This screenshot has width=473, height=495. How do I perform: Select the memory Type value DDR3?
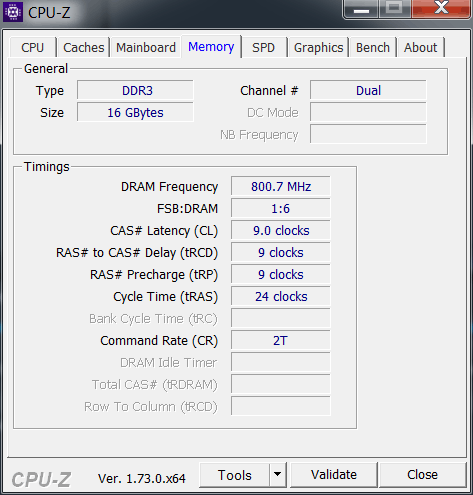point(135,90)
